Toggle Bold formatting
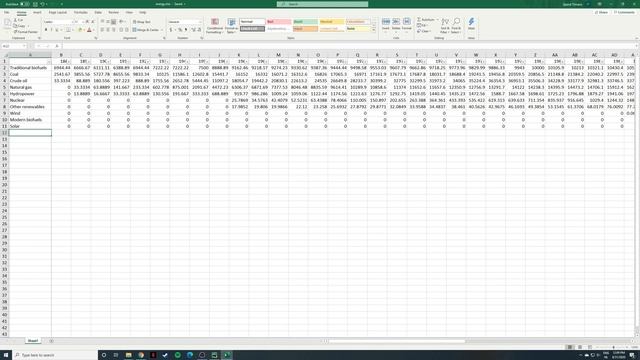 46,30
